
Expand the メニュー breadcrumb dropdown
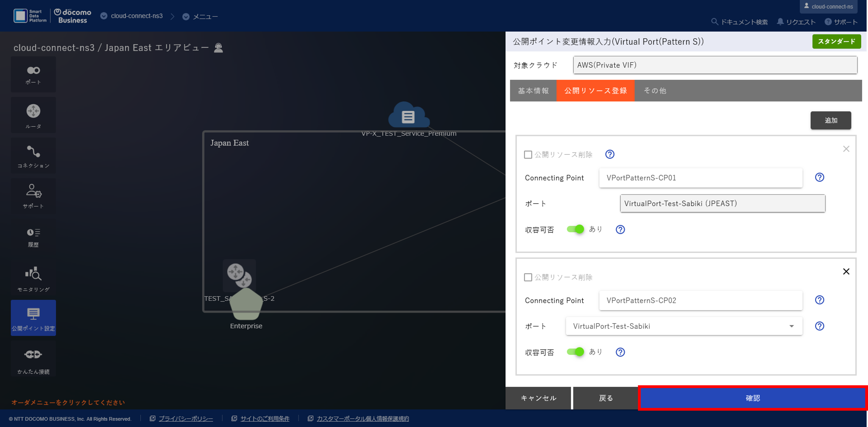tap(186, 16)
